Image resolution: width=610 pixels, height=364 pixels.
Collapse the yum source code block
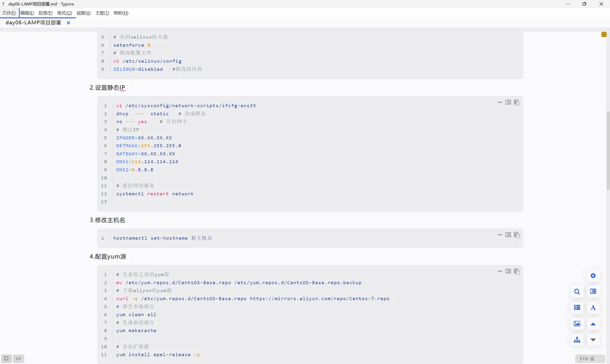tap(500, 271)
